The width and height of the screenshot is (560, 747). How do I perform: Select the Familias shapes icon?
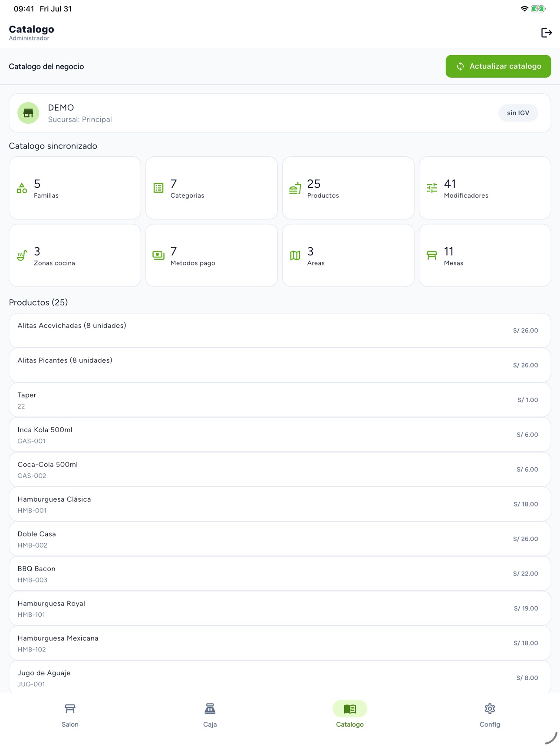click(x=22, y=188)
